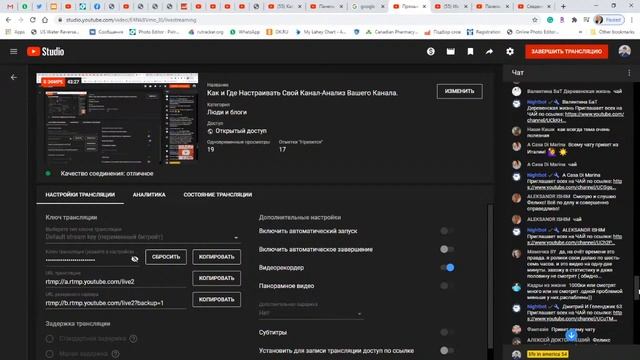Go back using the left arrow
This screenshot has width=640, height=360.
pyautogui.click(x=14, y=77)
